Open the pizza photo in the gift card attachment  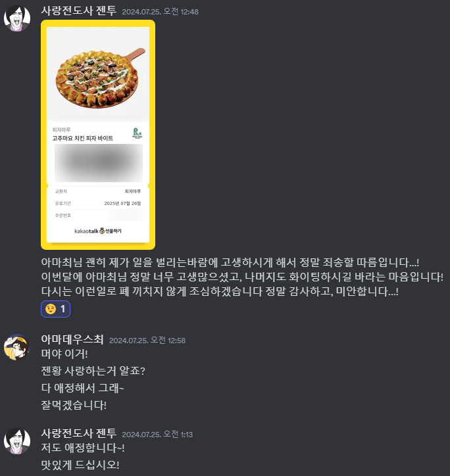coord(98,74)
